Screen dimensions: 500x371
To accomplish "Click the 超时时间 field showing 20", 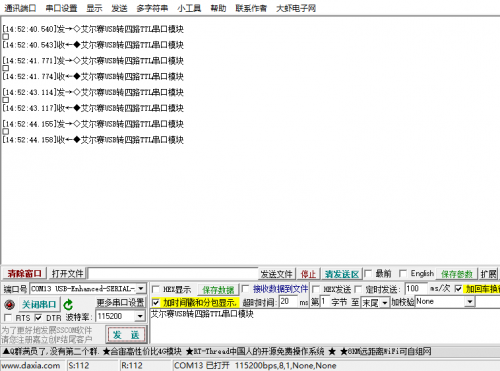I will pyautogui.click(x=288, y=302).
